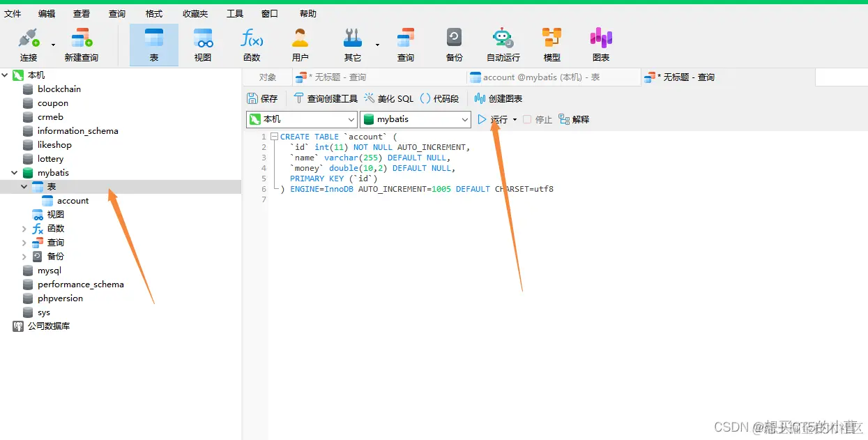
Task: Open the Window (窗口) menu
Action: (x=269, y=13)
